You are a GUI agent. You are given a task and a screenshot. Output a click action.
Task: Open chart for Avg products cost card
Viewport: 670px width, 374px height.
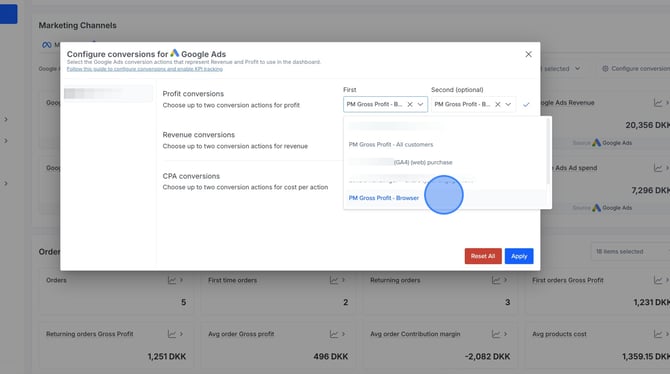point(658,334)
